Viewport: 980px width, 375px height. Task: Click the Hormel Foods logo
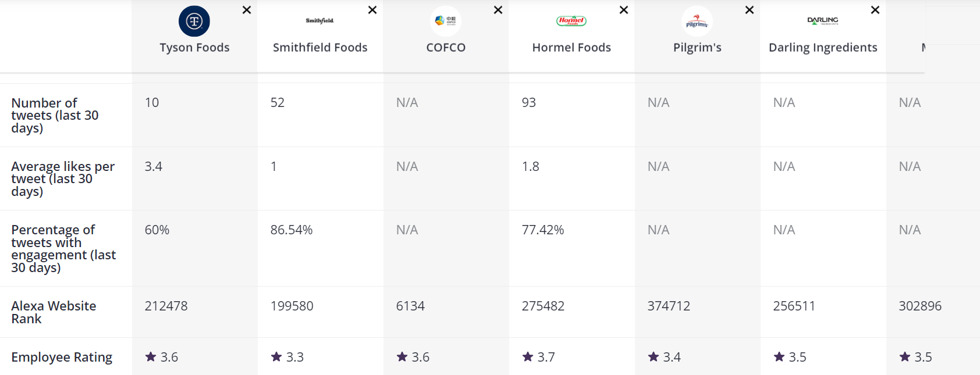571,21
